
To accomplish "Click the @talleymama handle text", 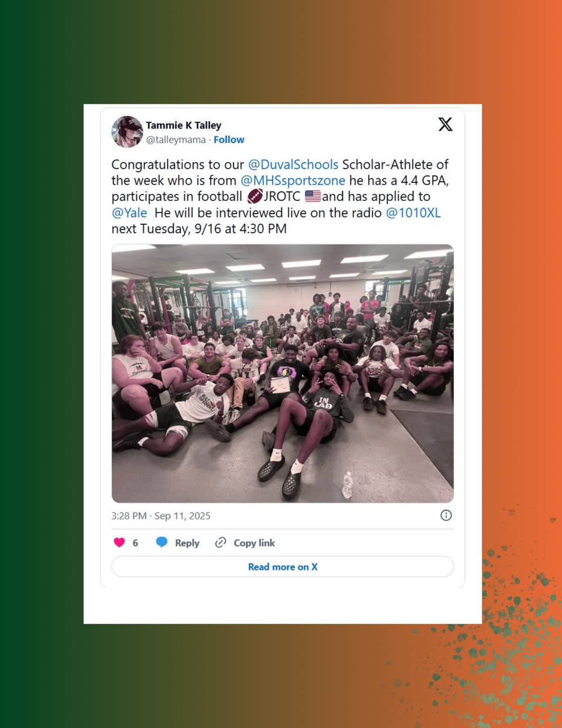I will tap(176, 140).
